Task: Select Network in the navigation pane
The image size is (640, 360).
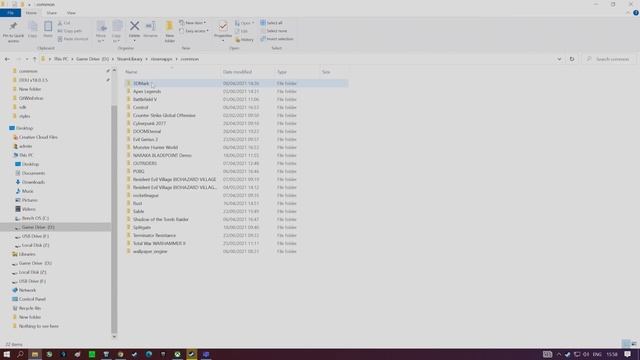Action: click(x=27, y=290)
